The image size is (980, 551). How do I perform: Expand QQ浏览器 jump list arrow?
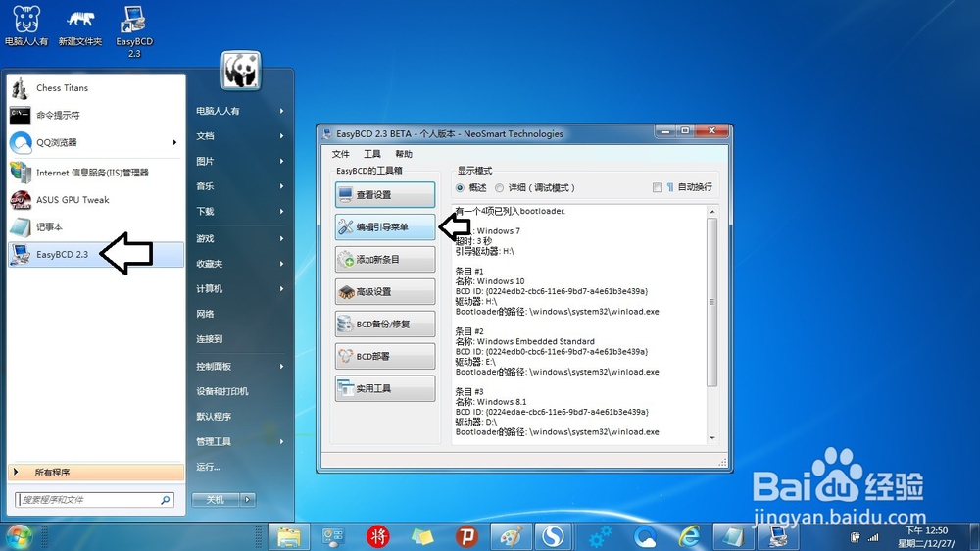pyautogui.click(x=175, y=142)
